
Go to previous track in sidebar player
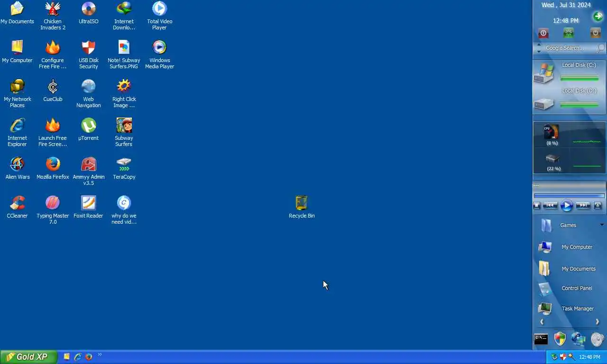tap(550, 206)
